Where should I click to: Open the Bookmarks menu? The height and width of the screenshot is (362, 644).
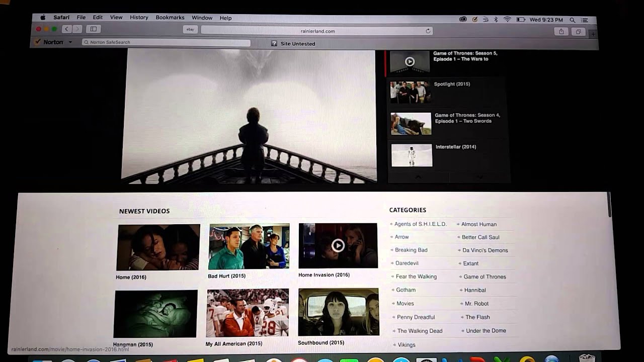(x=170, y=18)
